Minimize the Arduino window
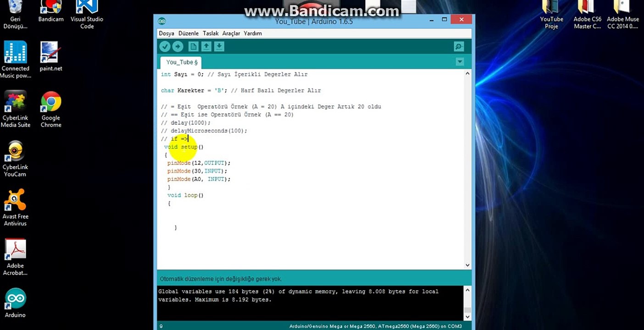The height and width of the screenshot is (330, 644). (x=432, y=20)
